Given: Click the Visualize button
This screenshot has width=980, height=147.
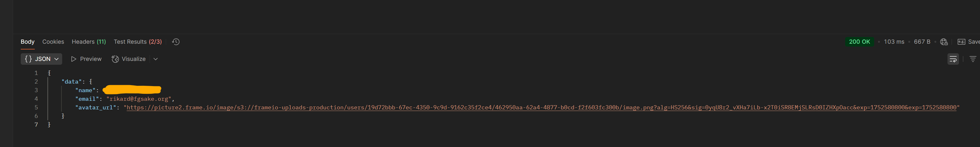Looking at the screenshot, I should (x=128, y=59).
